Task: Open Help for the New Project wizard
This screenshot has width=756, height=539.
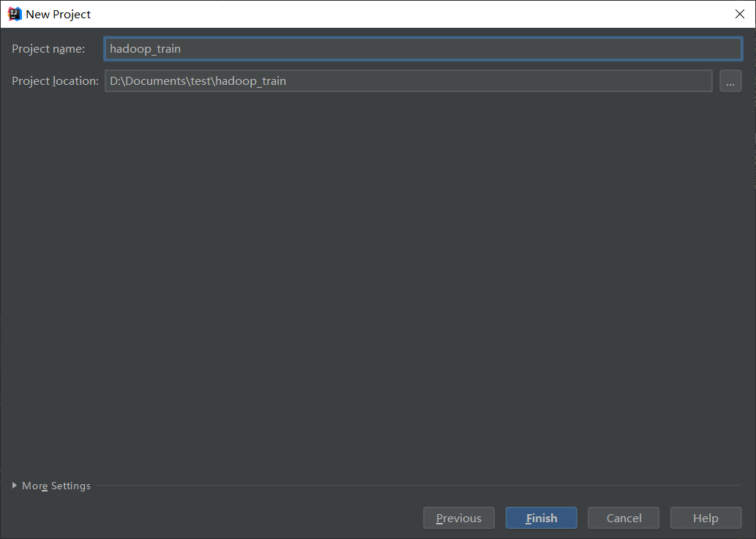Action: (706, 518)
